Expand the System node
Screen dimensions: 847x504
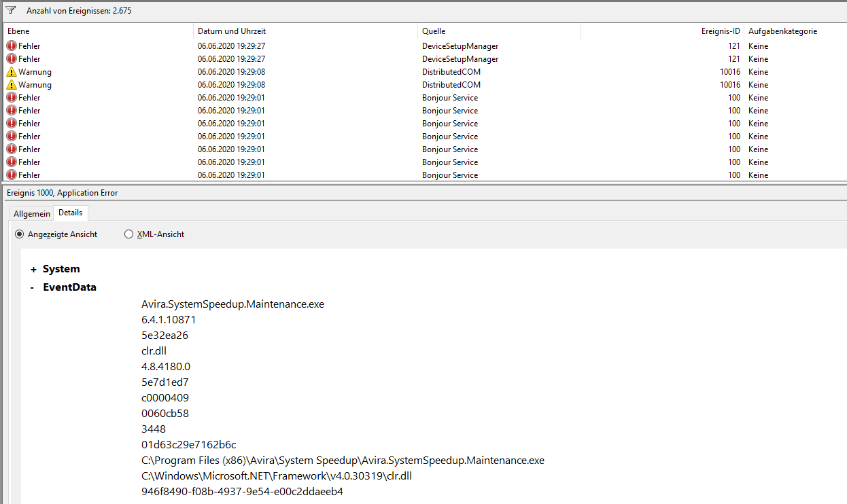pyautogui.click(x=33, y=270)
